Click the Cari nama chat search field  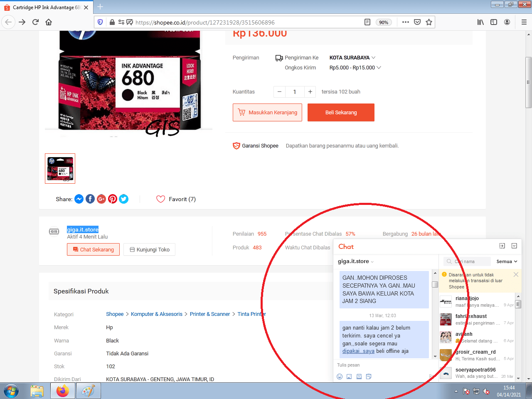coord(467,261)
